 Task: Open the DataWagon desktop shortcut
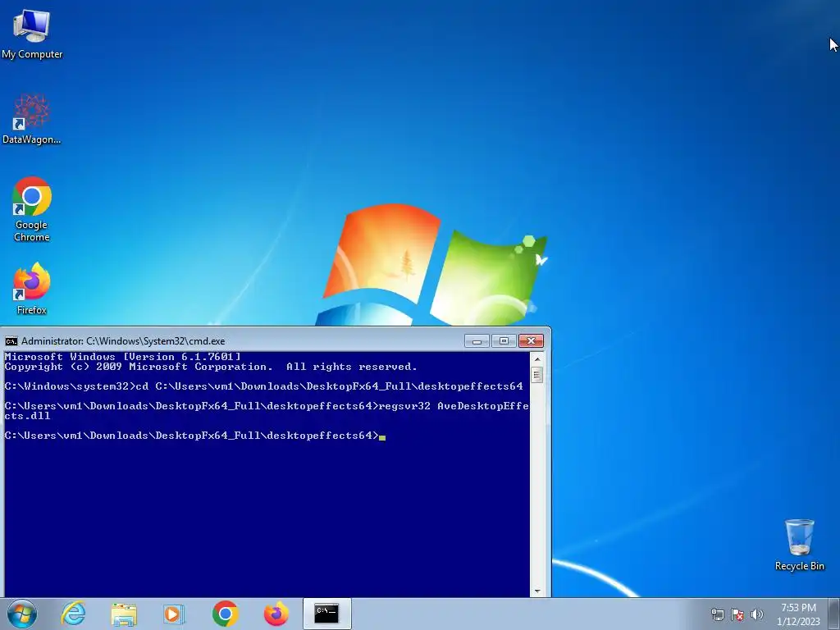tap(32, 119)
